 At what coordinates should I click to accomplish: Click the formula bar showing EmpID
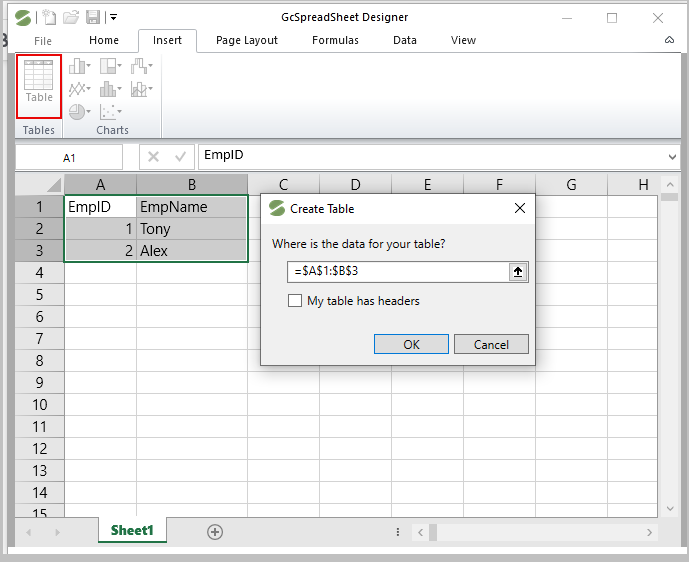433,156
